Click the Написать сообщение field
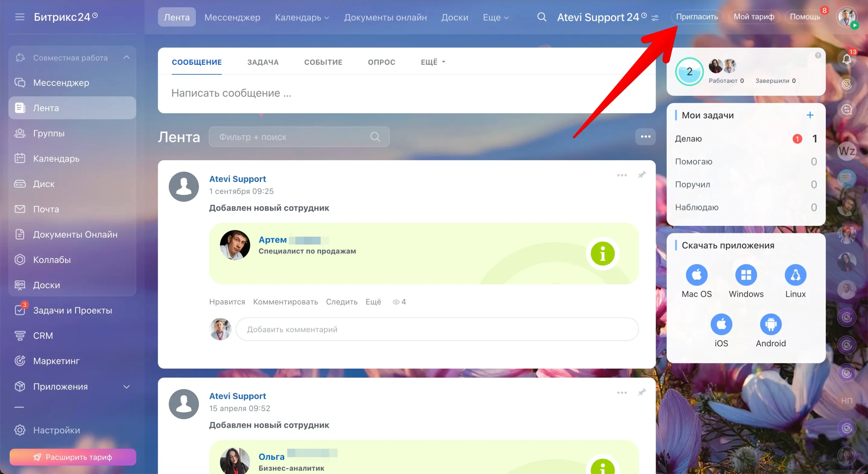 click(x=406, y=93)
